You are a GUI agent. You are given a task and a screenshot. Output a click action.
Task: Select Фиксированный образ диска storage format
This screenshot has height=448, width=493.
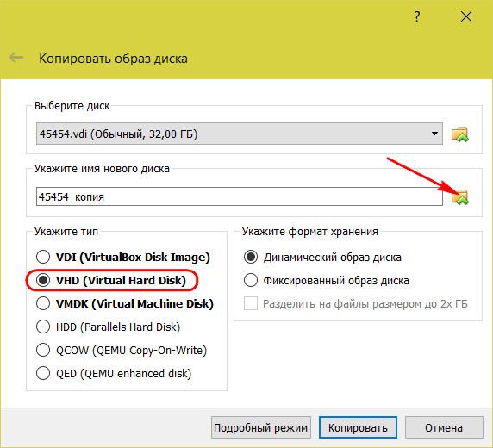coord(327,280)
